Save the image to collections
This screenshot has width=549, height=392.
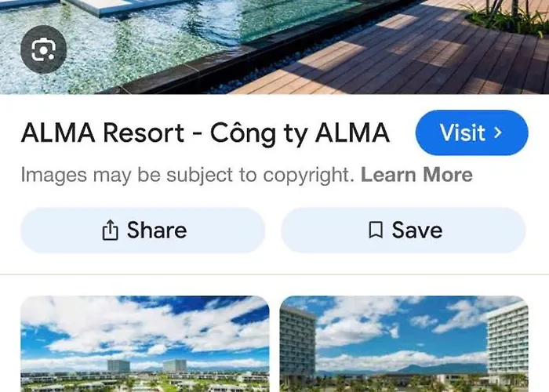[404, 230]
